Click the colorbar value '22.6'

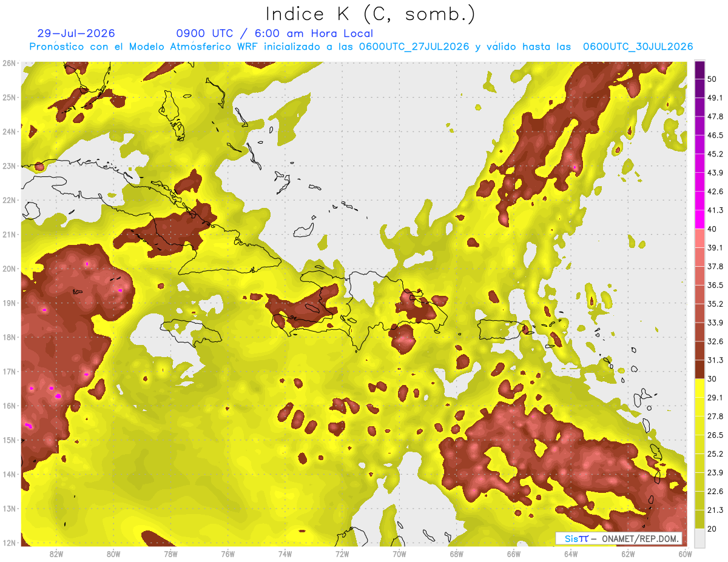715,491
